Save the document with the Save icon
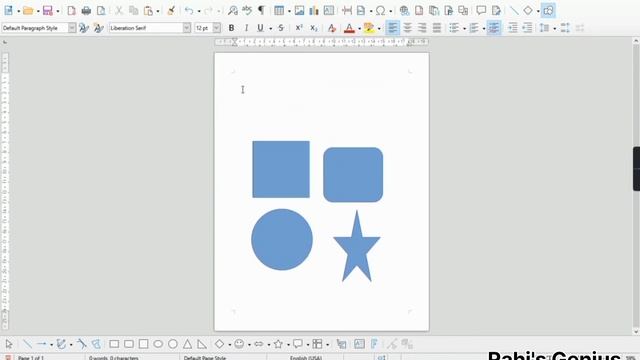This screenshot has width=640, height=360. (48, 11)
